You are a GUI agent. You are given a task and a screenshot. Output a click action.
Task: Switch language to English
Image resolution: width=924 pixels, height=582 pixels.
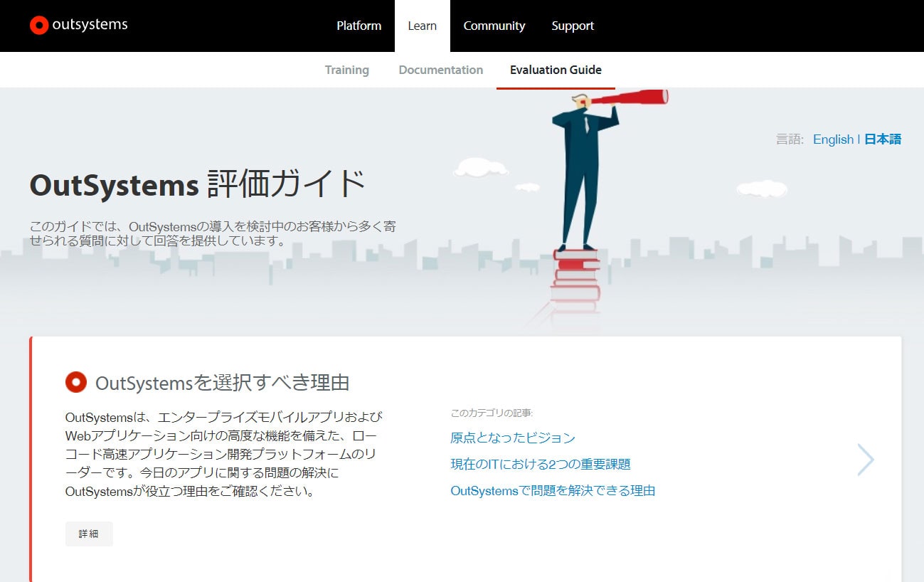833,139
